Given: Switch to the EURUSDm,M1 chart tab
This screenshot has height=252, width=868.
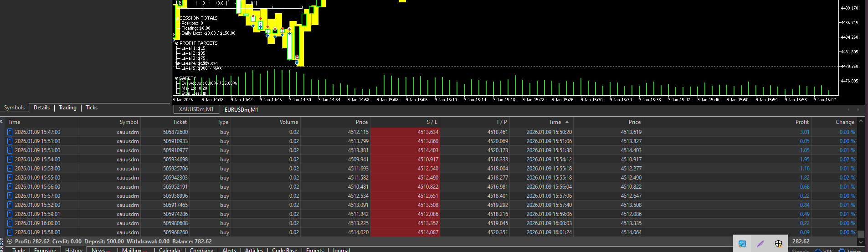Looking at the screenshot, I should [x=241, y=109].
